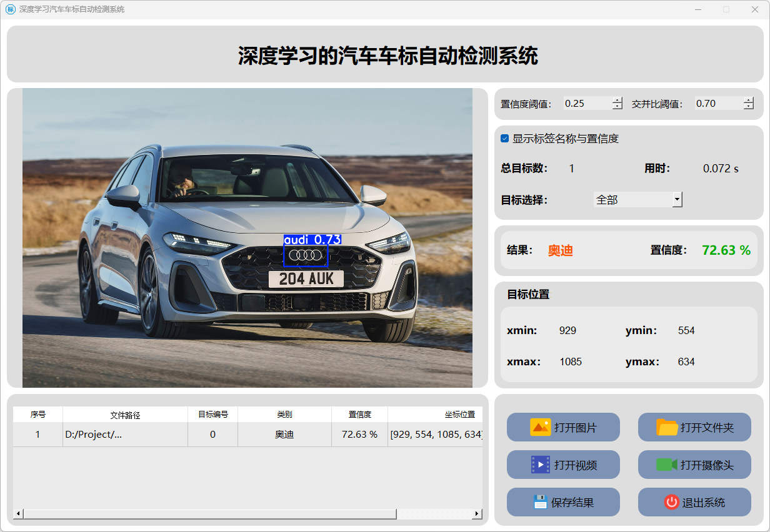
Task: Decrease 交并比阈值 using the down arrow
Action: 749,107
